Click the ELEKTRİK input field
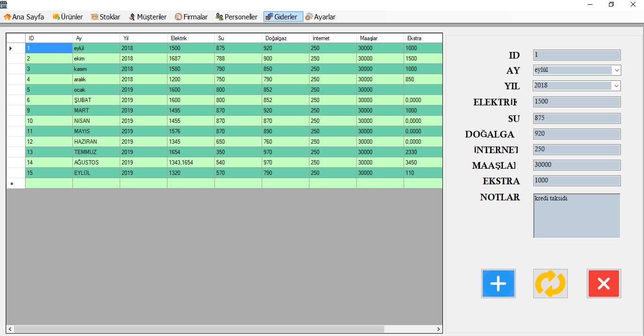 (577, 102)
